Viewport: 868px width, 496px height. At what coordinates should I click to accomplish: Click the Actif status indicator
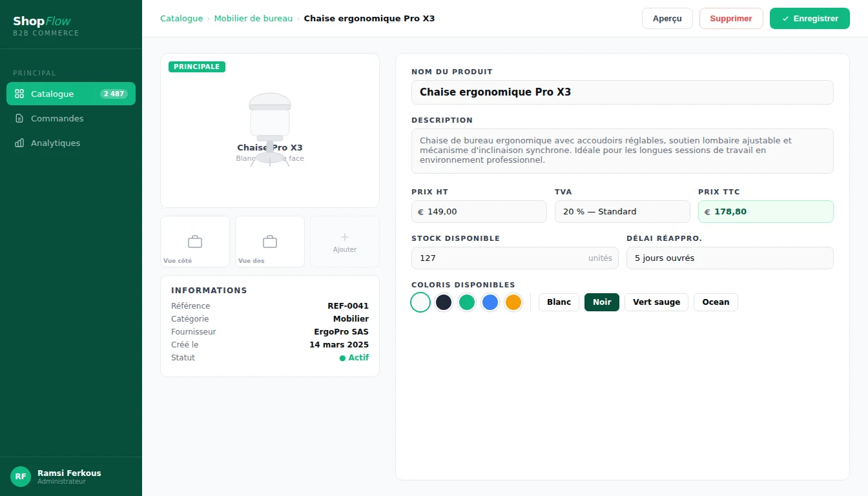[x=354, y=358]
